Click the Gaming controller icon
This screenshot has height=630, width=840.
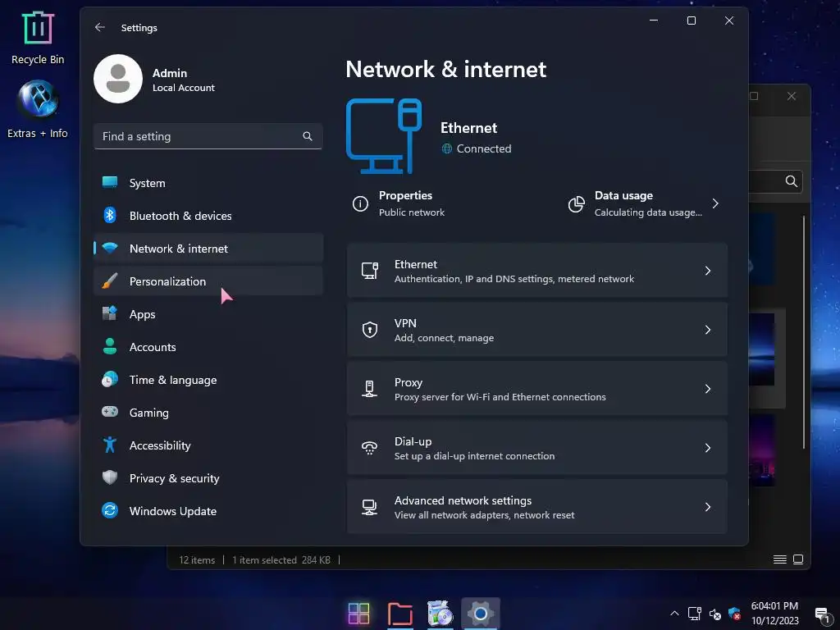click(110, 412)
